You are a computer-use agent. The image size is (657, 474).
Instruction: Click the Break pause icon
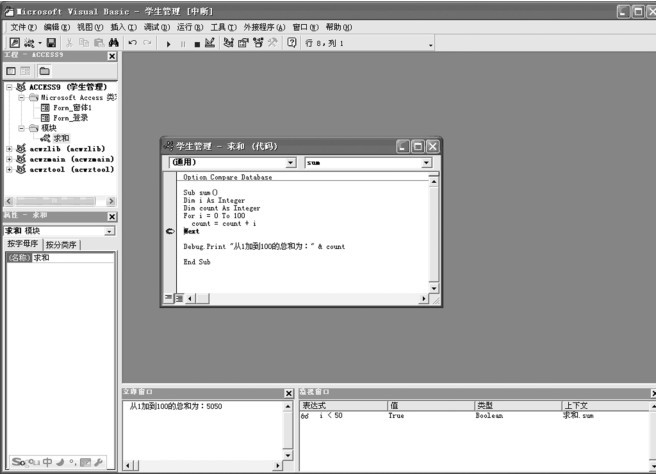pyautogui.click(x=183, y=44)
